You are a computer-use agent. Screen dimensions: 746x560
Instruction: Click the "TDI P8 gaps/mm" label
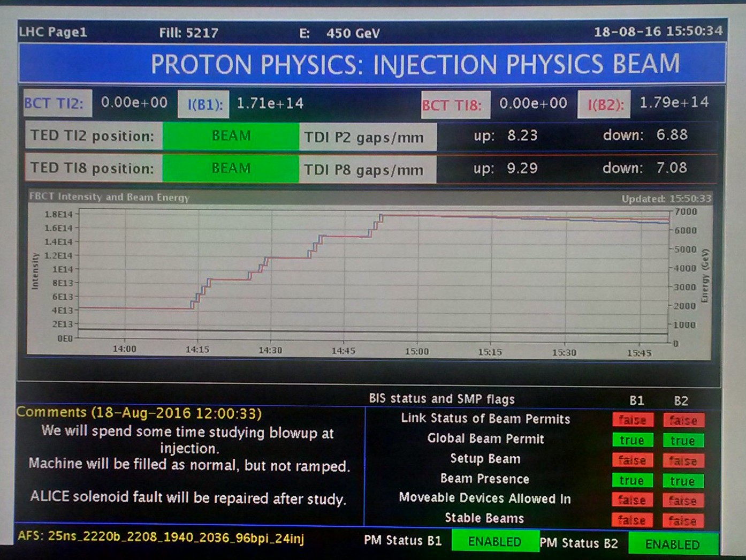click(368, 170)
